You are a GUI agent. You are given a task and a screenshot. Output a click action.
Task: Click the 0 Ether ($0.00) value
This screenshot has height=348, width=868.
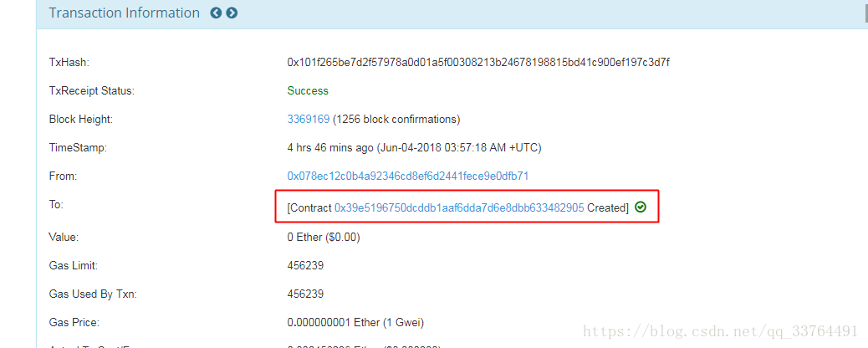pos(324,238)
